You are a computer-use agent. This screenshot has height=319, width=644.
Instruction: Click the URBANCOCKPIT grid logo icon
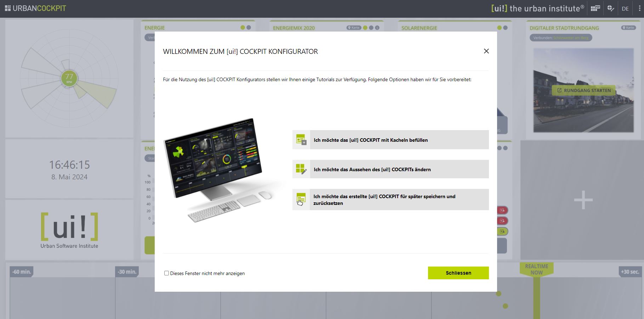pos(7,8)
